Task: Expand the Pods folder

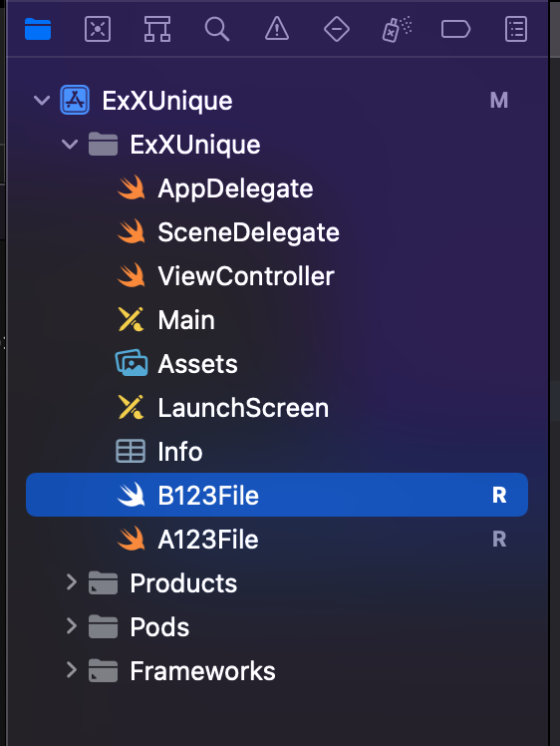Action: [x=72, y=625]
